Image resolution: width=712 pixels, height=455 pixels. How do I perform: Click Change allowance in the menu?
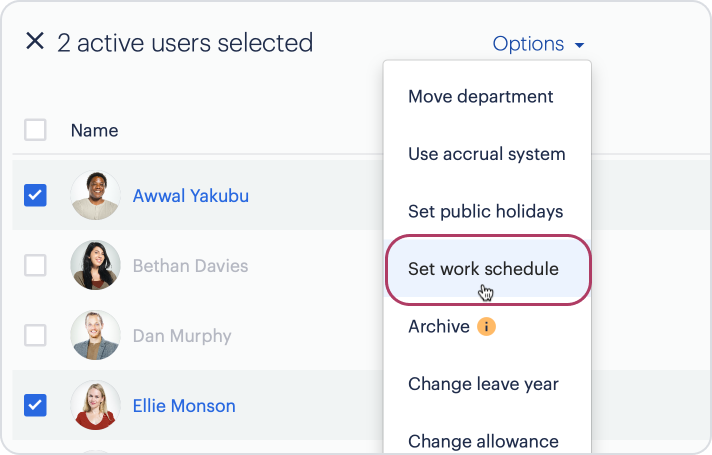coord(483,441)
